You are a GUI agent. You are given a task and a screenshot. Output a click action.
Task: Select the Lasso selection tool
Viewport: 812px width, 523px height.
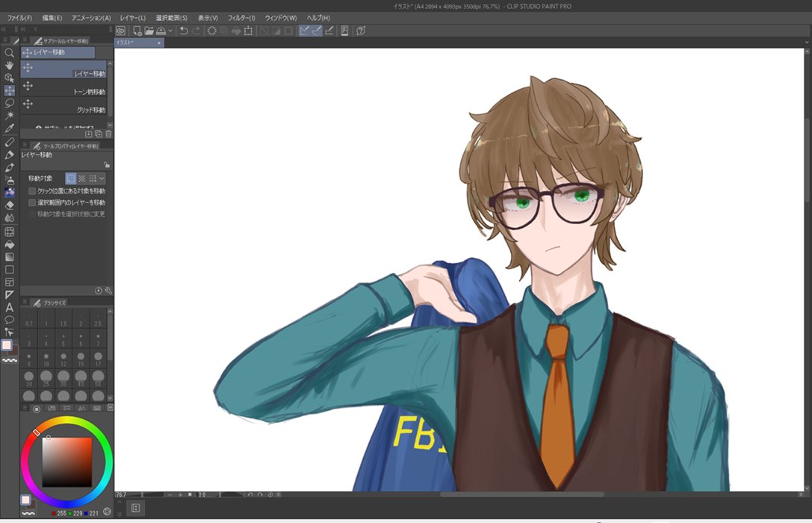9,103
